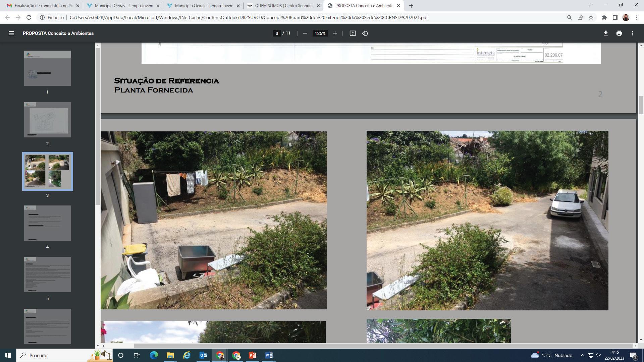Open weather widget 15°C Nublado
This screenshot has width=644, height=362.
coord(551,355)
